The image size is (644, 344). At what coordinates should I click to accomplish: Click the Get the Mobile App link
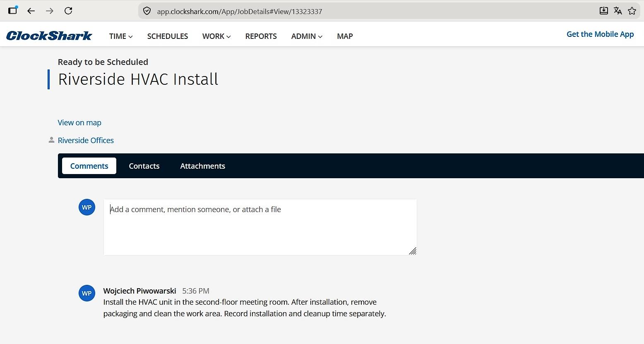pos(600,34)
